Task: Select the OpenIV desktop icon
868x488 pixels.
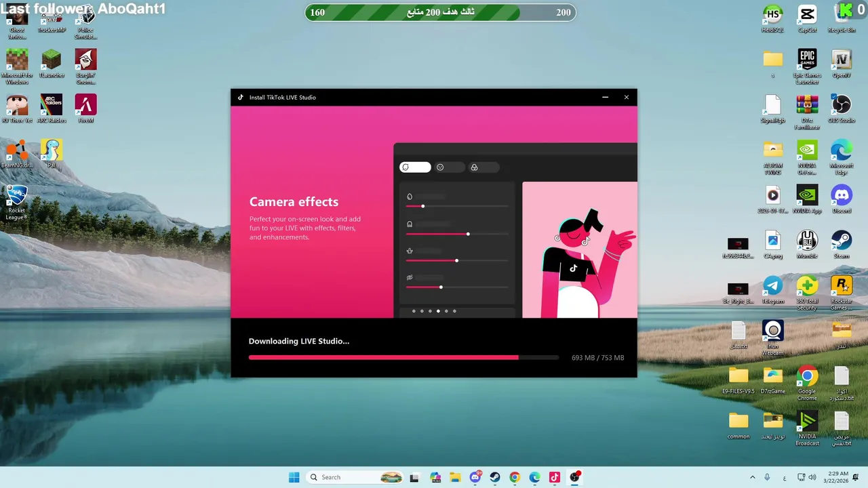Action: [842, 64]
